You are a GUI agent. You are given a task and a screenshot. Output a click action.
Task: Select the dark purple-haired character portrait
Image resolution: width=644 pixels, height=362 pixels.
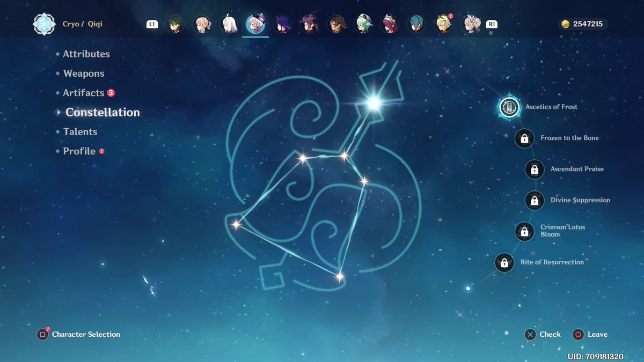(x=282, y=24)
